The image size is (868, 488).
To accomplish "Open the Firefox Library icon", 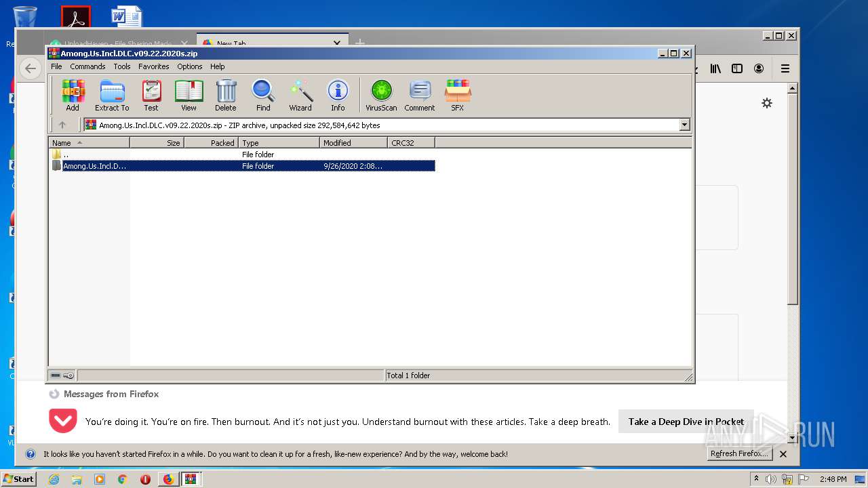I will coord(715,68).
